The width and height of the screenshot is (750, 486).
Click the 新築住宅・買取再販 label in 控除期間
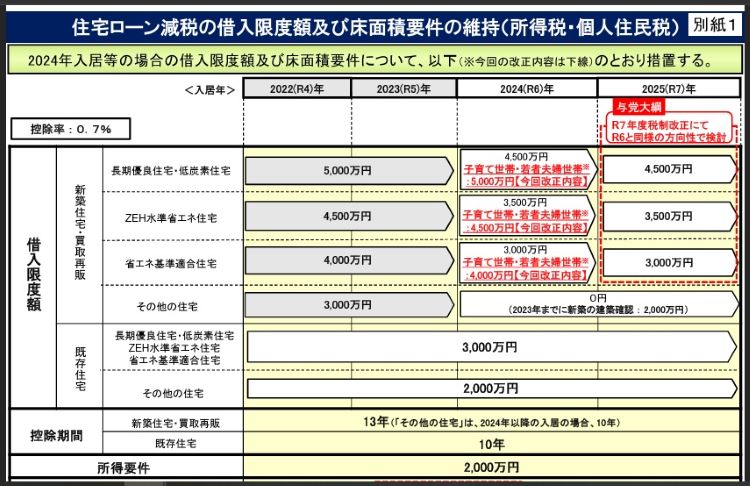pyautogui.click(x=176, y=423)
